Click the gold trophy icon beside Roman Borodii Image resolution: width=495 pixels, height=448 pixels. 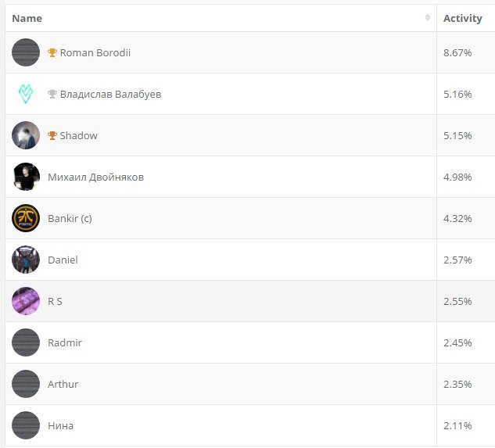[x=52, y=53]
